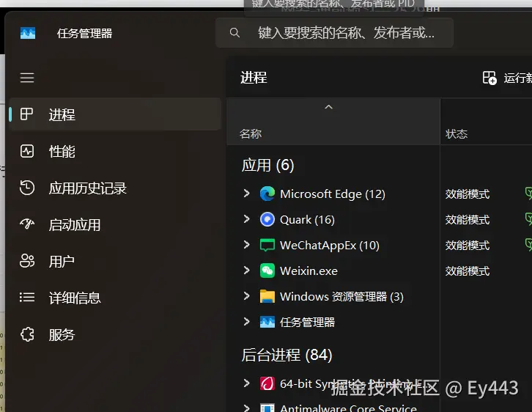Click the 服务 puzzle-piece icon

(27, 334)
